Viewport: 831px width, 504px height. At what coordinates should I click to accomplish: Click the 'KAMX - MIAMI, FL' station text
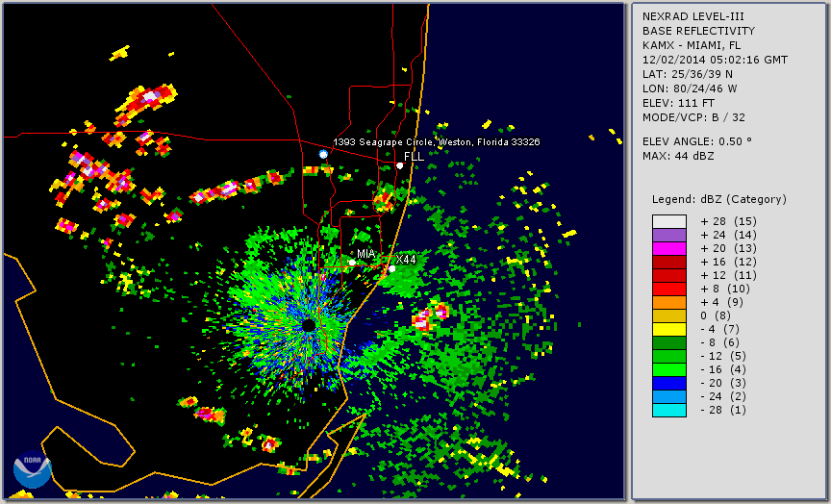(x=692, y=45)
